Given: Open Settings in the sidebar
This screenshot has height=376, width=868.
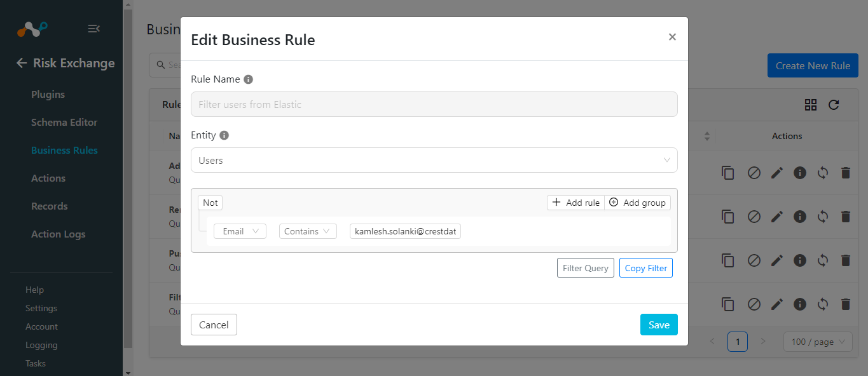Looking at the screenshot, I should (41, 308).
